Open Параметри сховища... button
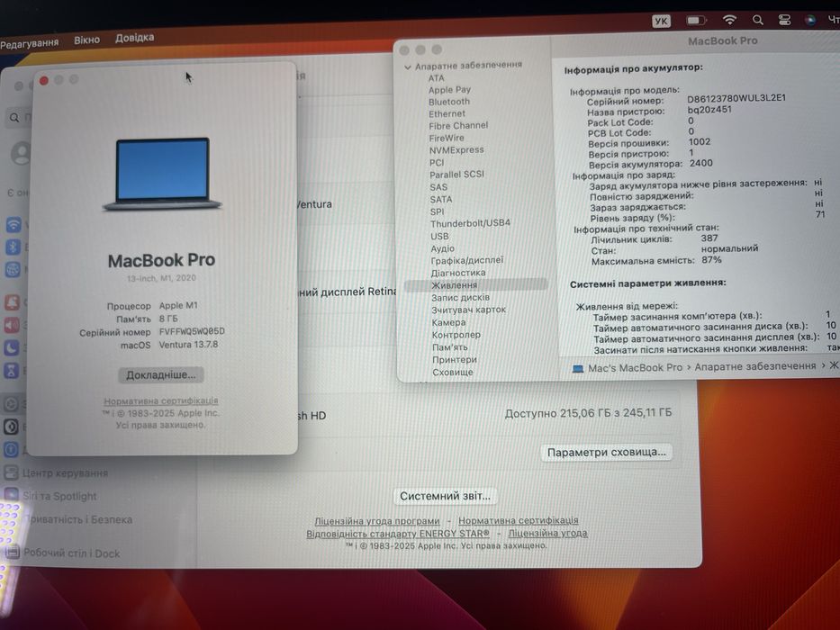 click(606, 452)
